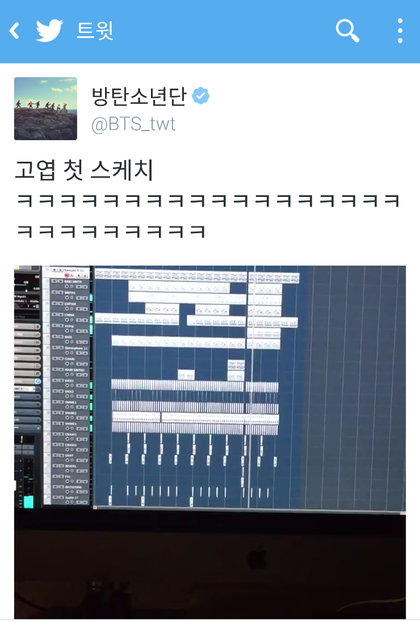Click the arrangement's horizontal scrollbar
This screenshot has width=420, height=622.
tap(249, 508)
